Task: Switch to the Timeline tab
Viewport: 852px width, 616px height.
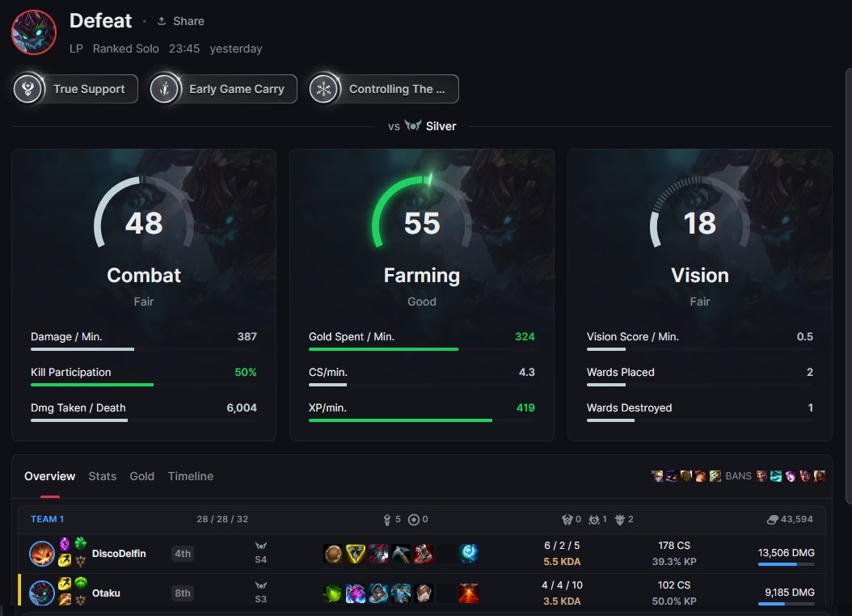Action: 191,476
